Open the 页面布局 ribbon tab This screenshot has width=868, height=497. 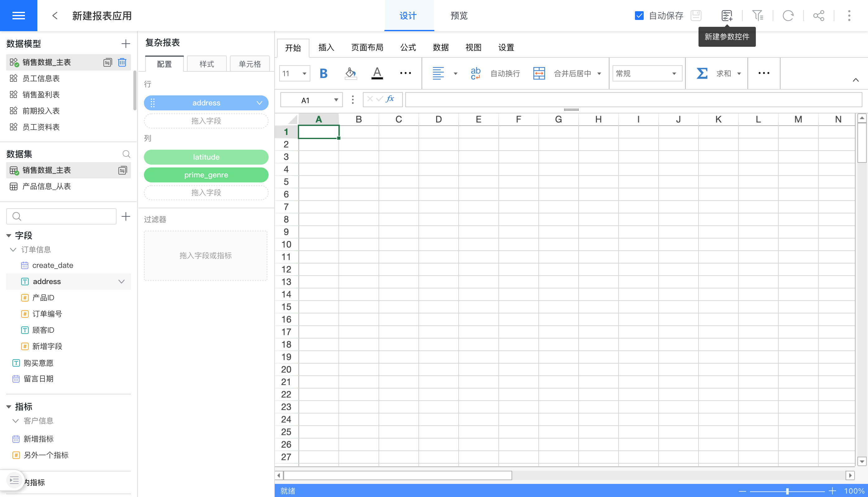367,47
